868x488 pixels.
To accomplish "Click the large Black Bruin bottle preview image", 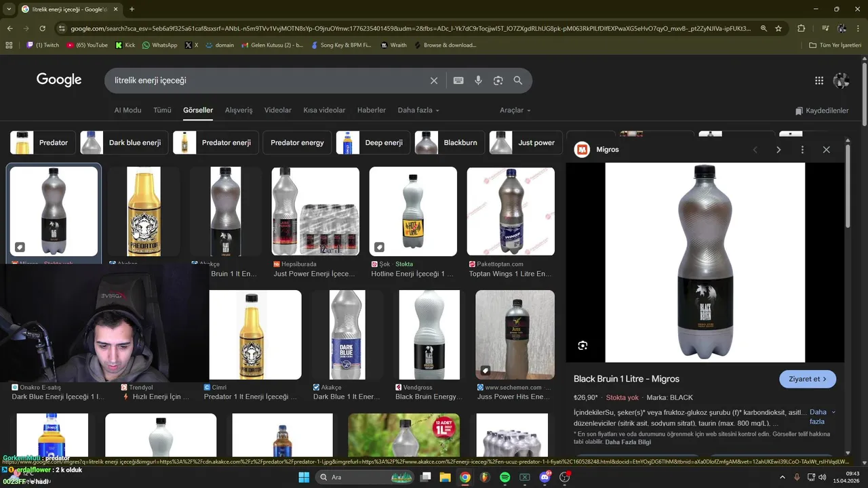I will [x=705, y=262].
